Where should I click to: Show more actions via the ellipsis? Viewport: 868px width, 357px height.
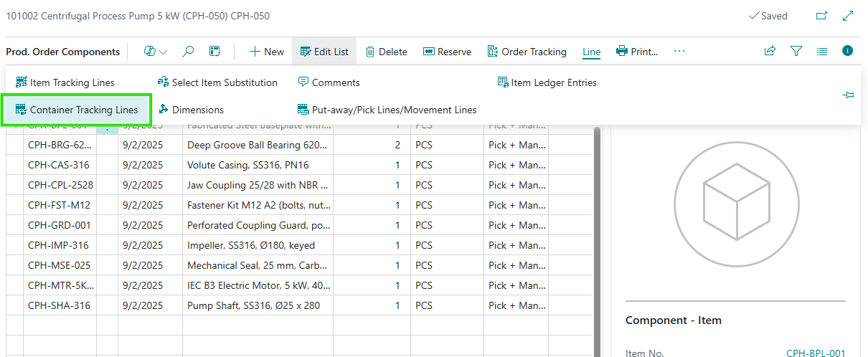tap(679, 51)
